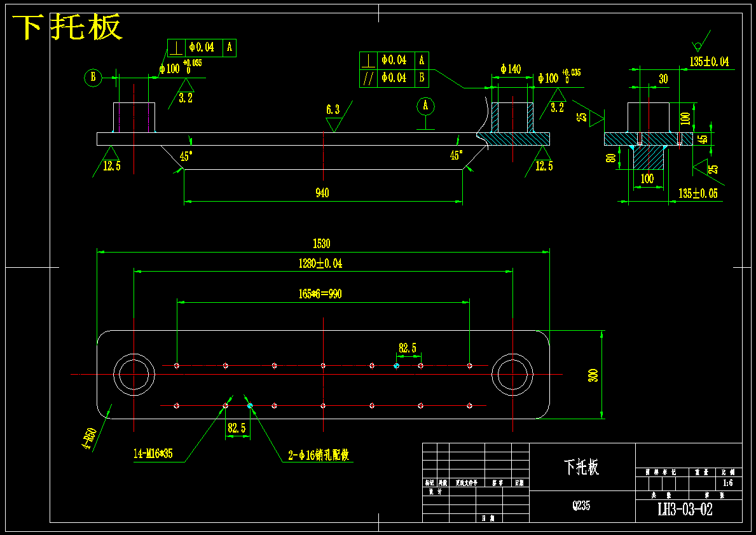The height and width of the screenshot is (535, 756).
Task: Select the 1280±0.04 dimension text
Action: [320, 263]
